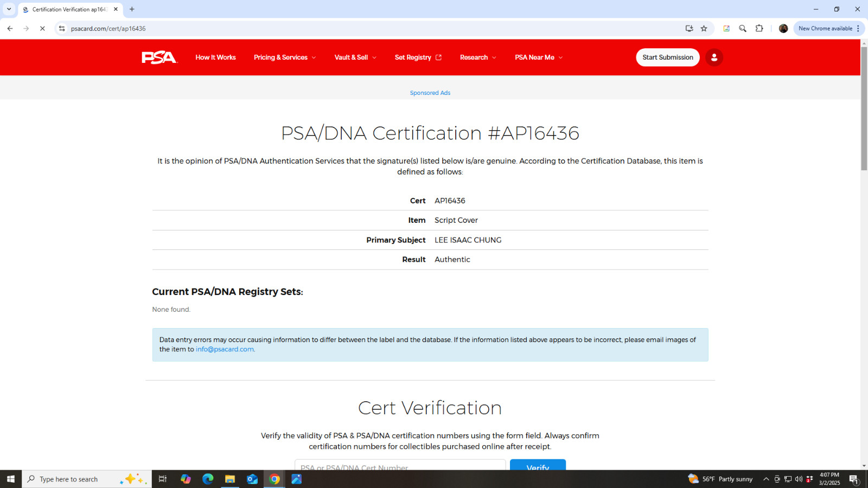
Task: Click the info@psacard.com email link
Action: 225,349
